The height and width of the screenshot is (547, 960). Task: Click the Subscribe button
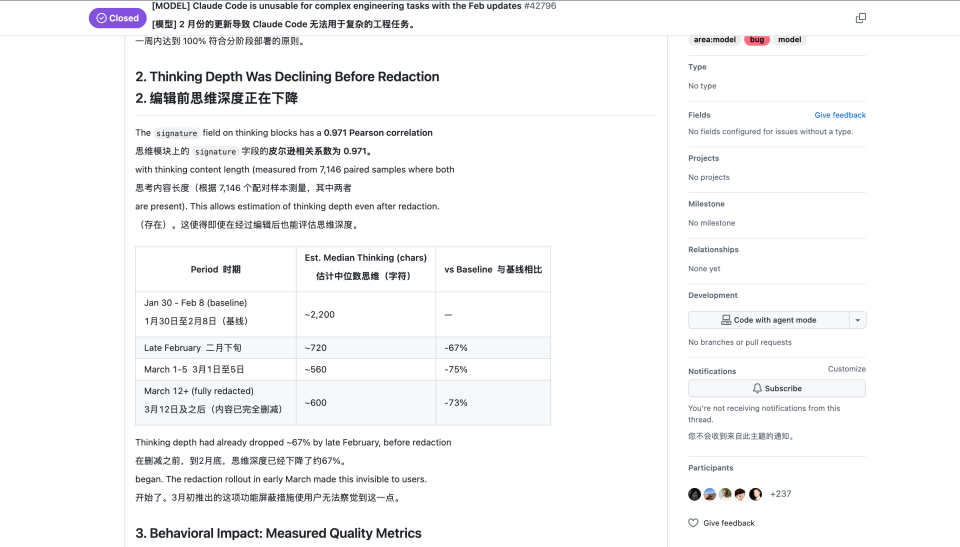pyautogui.click(x=776, y=388)
